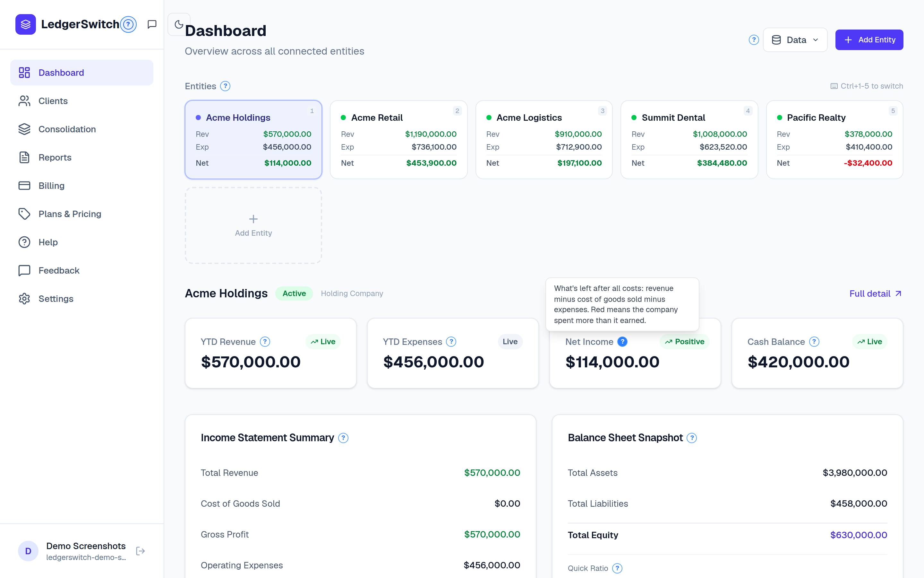Click help icon next to Entities heading
924x578 pixels.
pyautogui.click(x=225, y=86)
